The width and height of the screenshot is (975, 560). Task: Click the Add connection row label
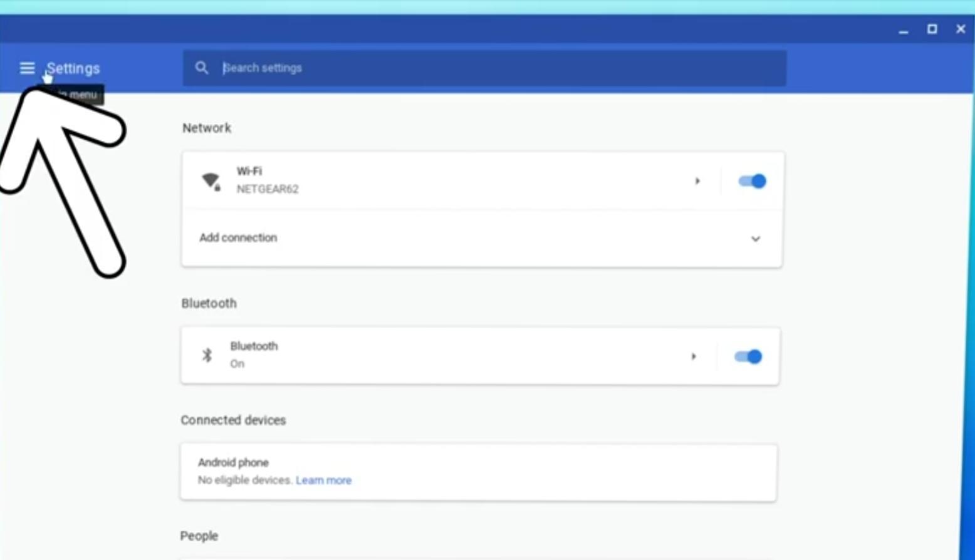(x=238, y=237)
